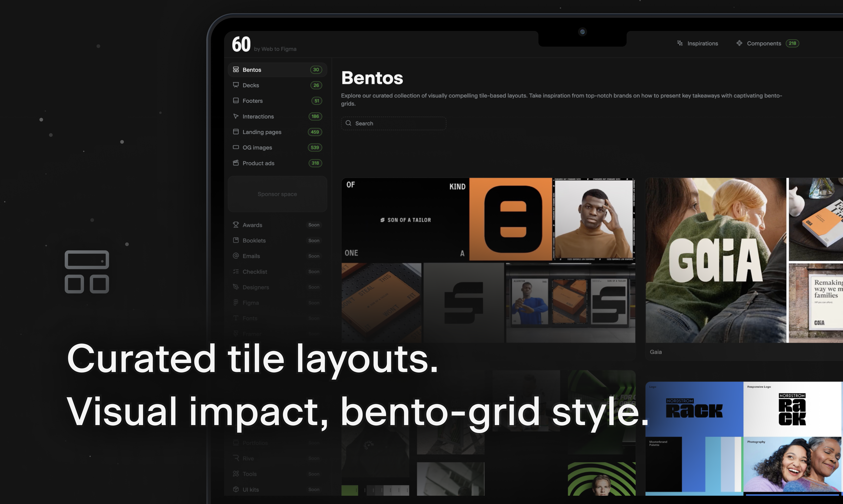Viewport: 843px width, 504px height.
Task: Click the Components diamond icon
Action: pyautogui.click(x=739, y=43)
